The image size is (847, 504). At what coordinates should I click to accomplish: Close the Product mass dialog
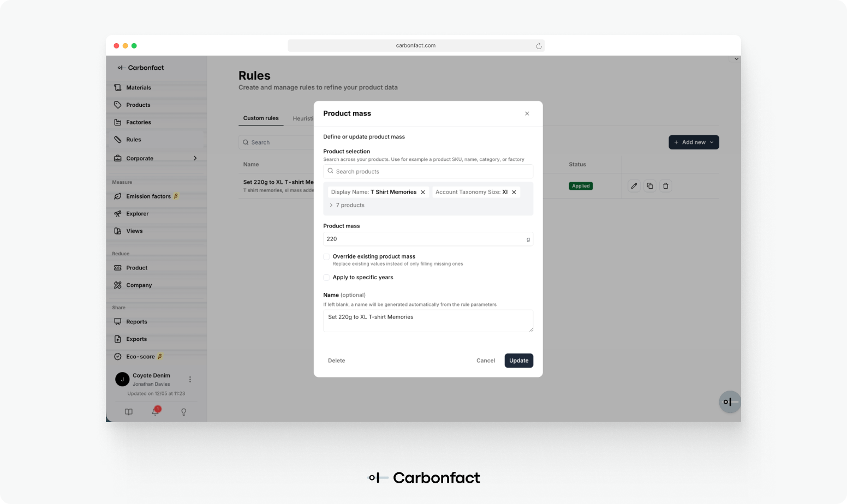527,113
